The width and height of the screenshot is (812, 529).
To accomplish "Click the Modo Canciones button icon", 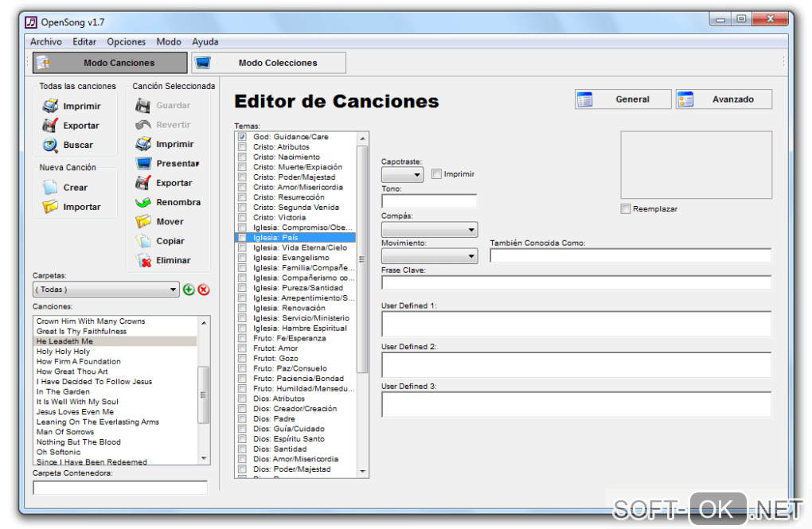I will click(x=44, y=63).
